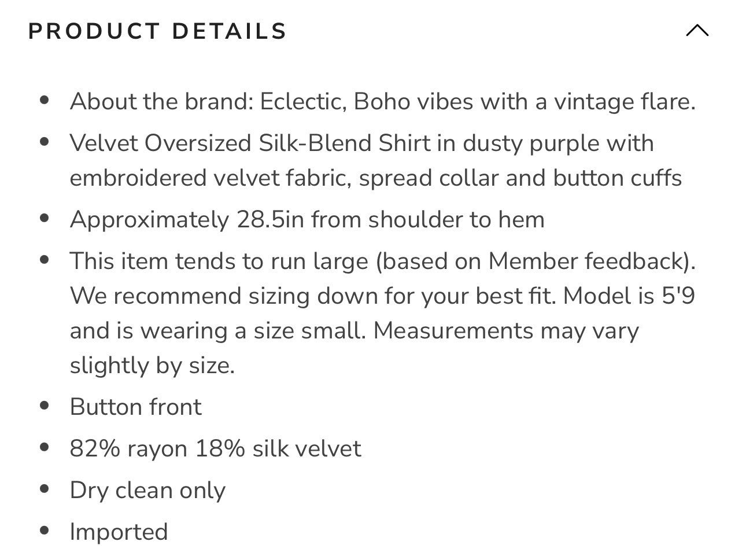Screen dimensions: 746x560
Task: Click the bullet next to 'Button front'
Action: (44, 406)
